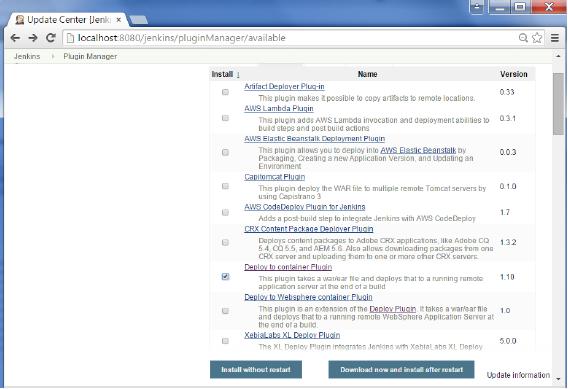The height and width of the screenshot is (389, 568).
Task: Click Download now and install after restart
Action: tap(401, 369)
